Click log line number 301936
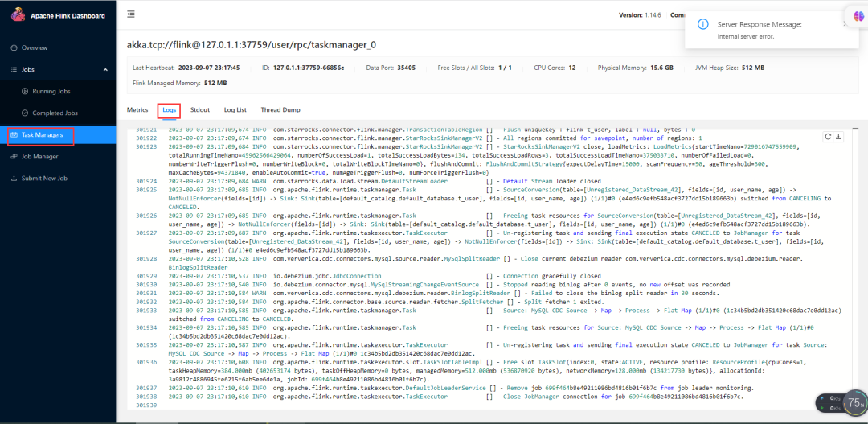This screenshot has height=424, width=868. click(x=146, y=361)
